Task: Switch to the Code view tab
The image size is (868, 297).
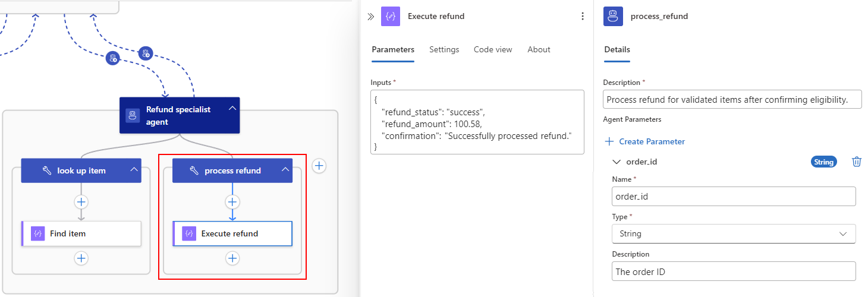Action: (493, 50)
